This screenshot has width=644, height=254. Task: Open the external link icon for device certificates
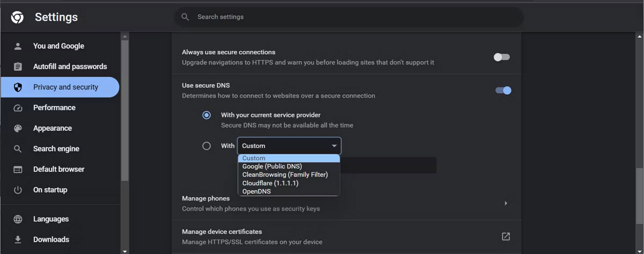click(x=506, y=236)
